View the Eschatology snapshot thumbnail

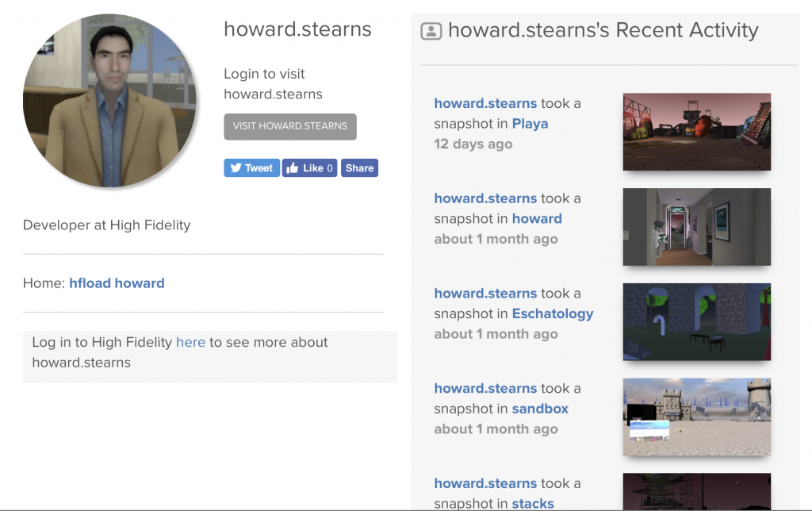[696, 321]
